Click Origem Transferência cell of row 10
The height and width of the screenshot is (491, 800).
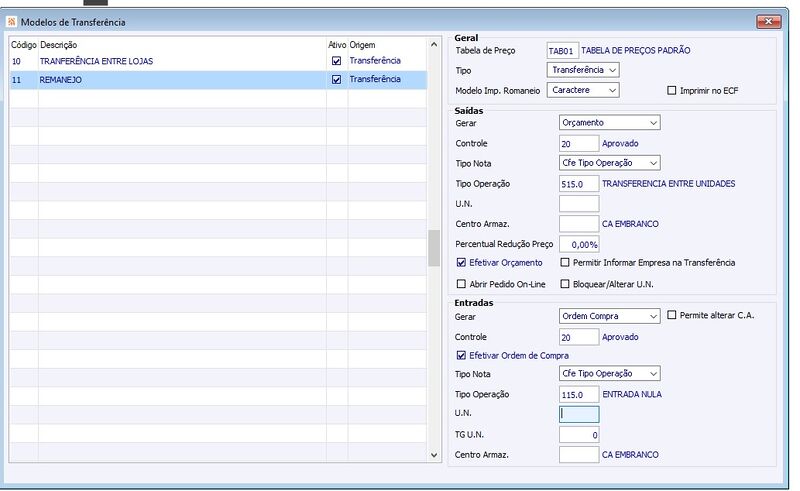(375, 61)
